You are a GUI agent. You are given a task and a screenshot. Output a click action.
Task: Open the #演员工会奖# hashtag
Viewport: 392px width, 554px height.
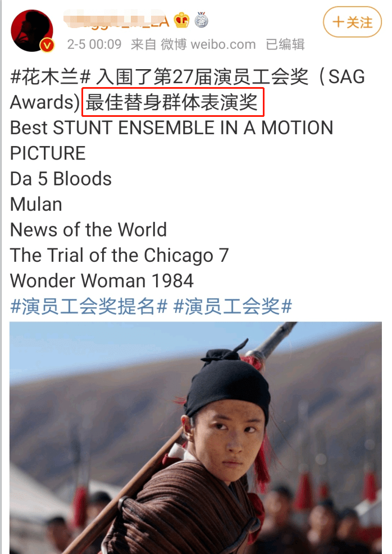click(233, 306)
